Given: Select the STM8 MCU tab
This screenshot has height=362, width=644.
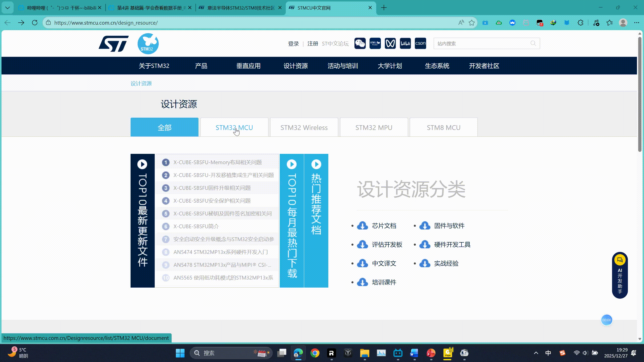Looking at the screenshot, I should tap(444, 127).
